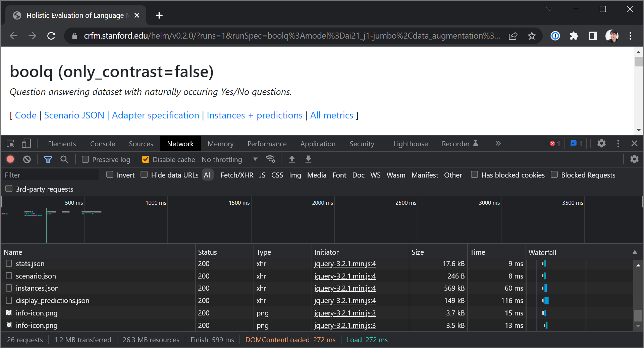Open the Performance panel

(x=267, y=144)
